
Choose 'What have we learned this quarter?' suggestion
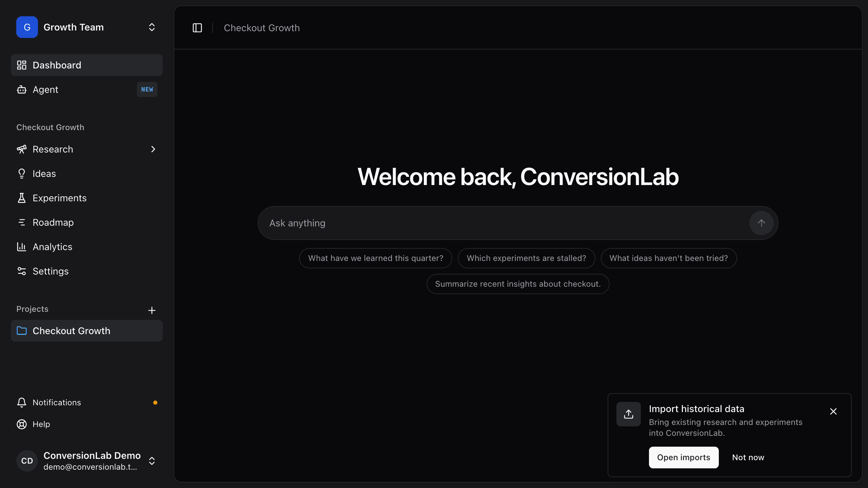coord(376,258)
